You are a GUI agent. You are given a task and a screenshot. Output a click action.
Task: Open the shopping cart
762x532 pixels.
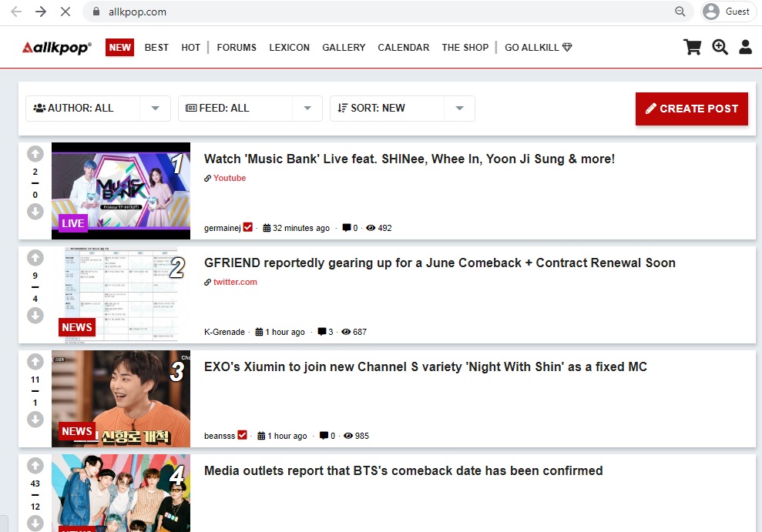pyautogui.click(x=693, y=47)
